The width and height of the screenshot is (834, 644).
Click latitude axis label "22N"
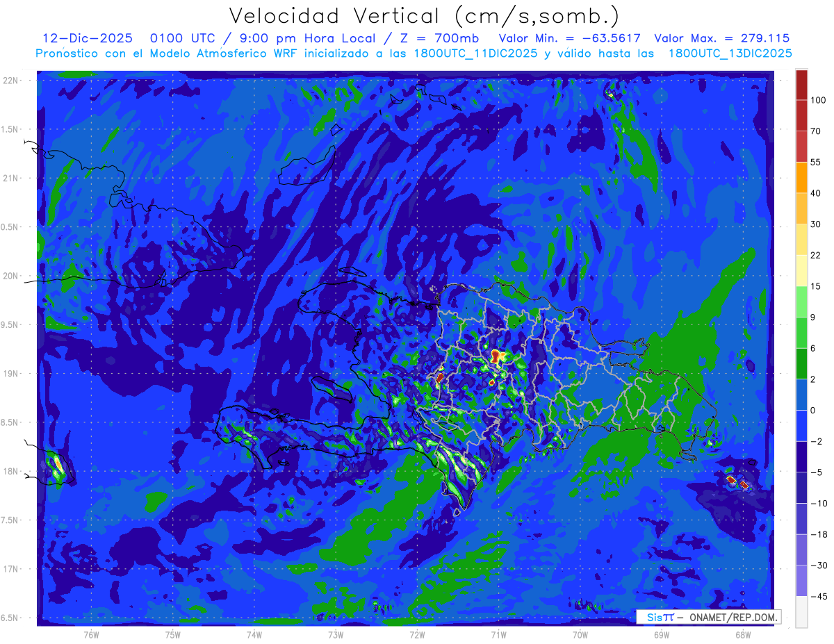pos(10,81)
